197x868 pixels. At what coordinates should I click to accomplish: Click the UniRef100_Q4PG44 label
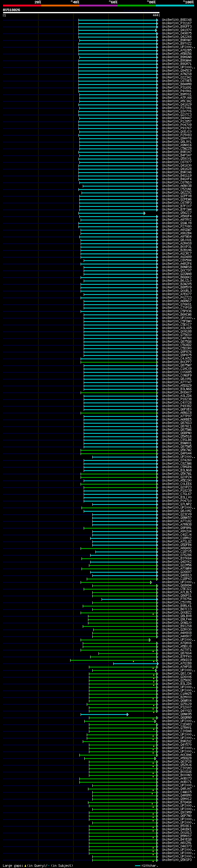pyautogui.click(x=177, y=454)
